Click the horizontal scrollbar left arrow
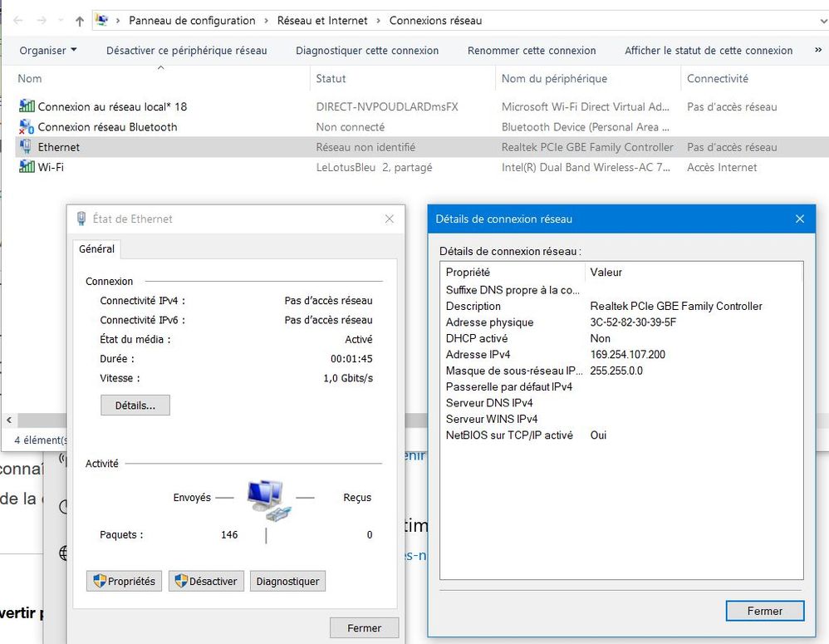Image resolution: width=829 pixels, height=644 pixels. (x=8, y=420)
